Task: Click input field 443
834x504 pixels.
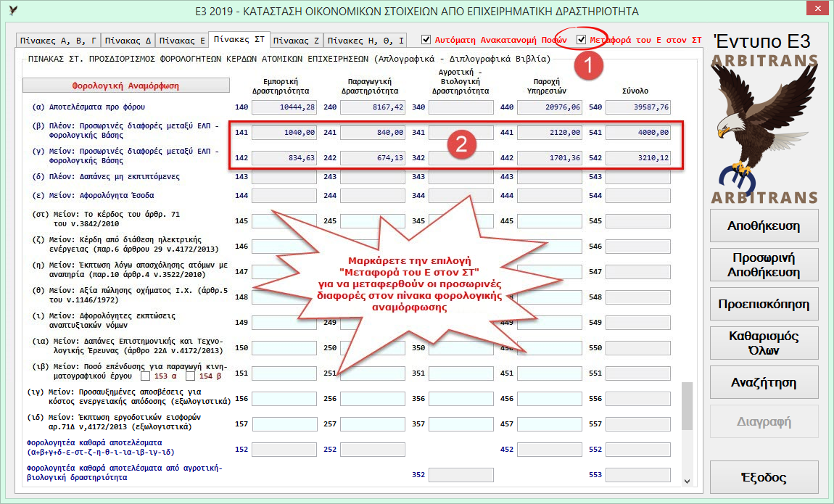Action: coord(550,177)
